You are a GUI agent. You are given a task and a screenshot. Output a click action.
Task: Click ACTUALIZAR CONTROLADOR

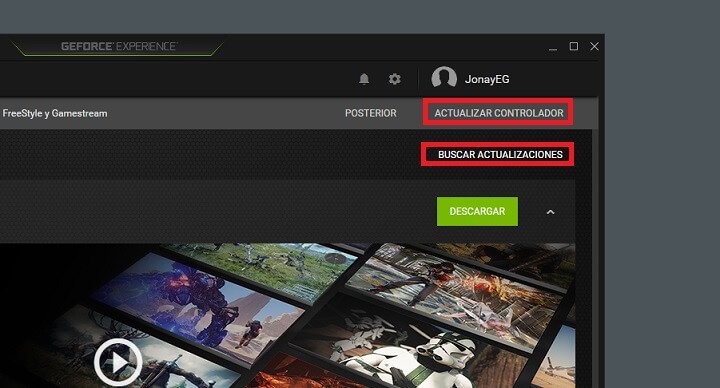499,113
